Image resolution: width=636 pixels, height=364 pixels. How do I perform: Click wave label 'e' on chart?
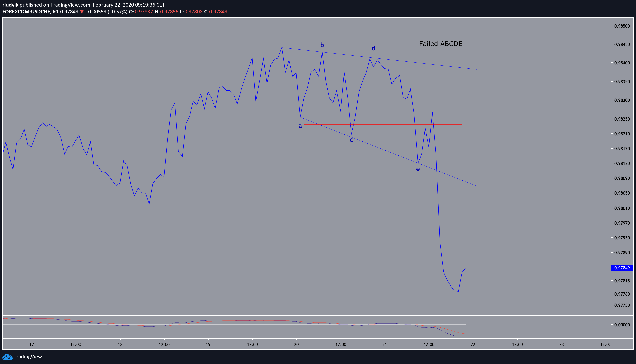418,169
